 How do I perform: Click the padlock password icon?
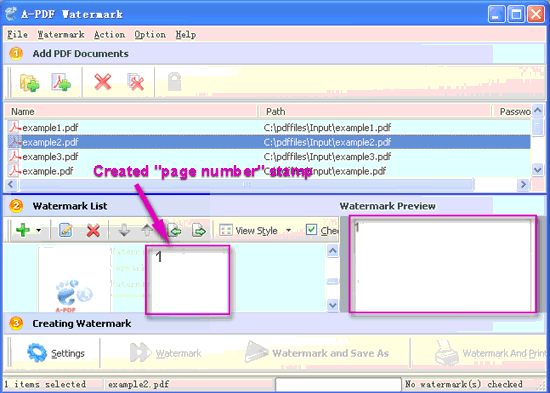click(174, 81)
